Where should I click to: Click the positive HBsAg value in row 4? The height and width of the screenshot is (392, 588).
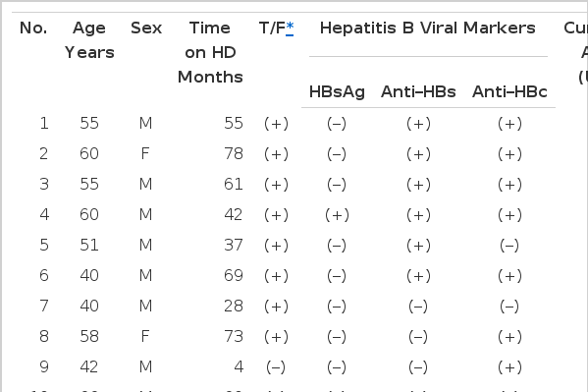[337, 215]
